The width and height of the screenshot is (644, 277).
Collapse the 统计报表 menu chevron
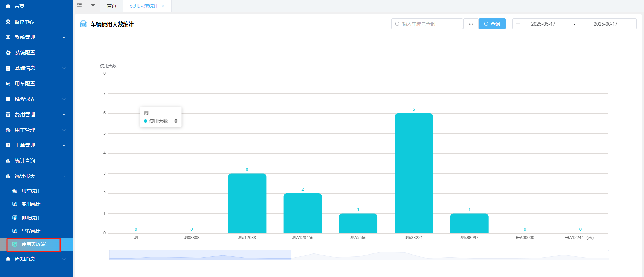[64, 176]
